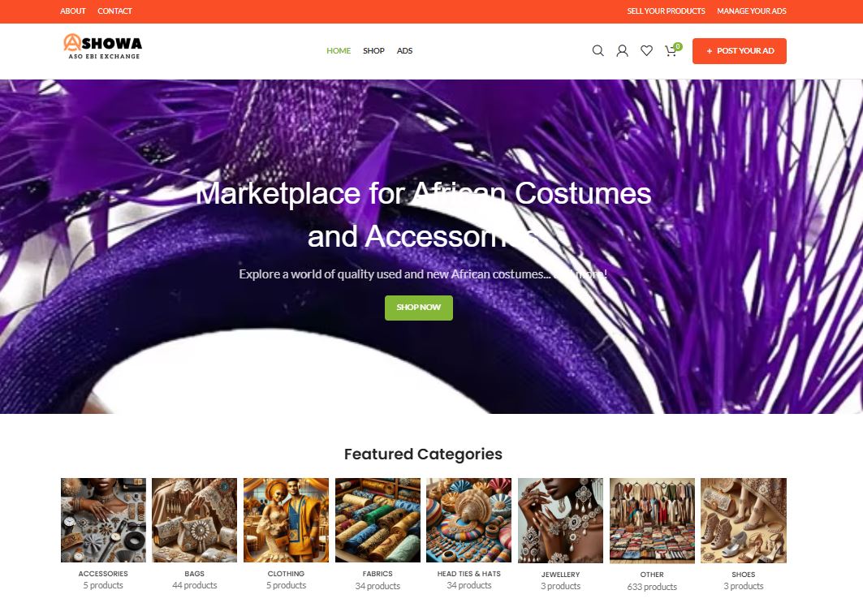
Task: Open the wishlist heart icon
Action: pyautogui.click(x=646, y=50)
